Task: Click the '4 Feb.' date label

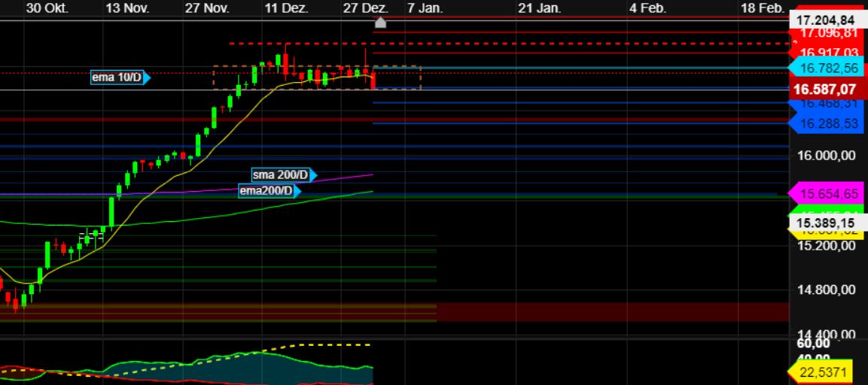Action: [647, 8]
